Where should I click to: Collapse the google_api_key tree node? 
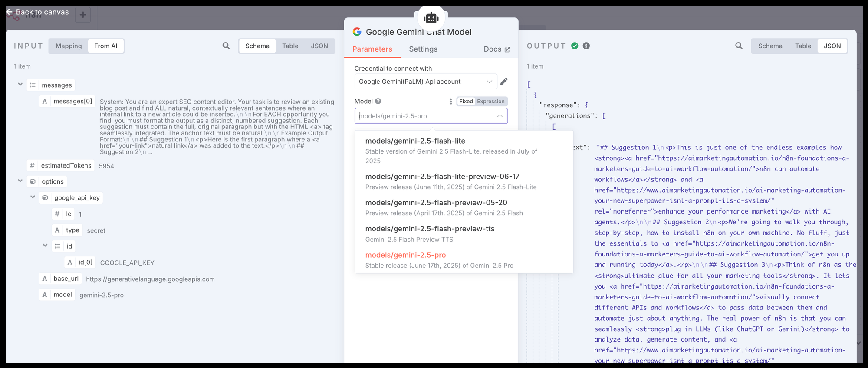click(33, 197)
